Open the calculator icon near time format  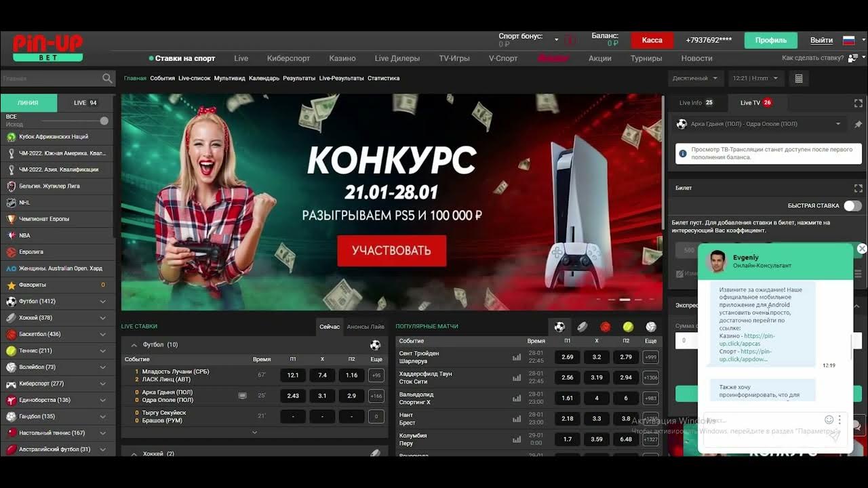tap(799, 79)
